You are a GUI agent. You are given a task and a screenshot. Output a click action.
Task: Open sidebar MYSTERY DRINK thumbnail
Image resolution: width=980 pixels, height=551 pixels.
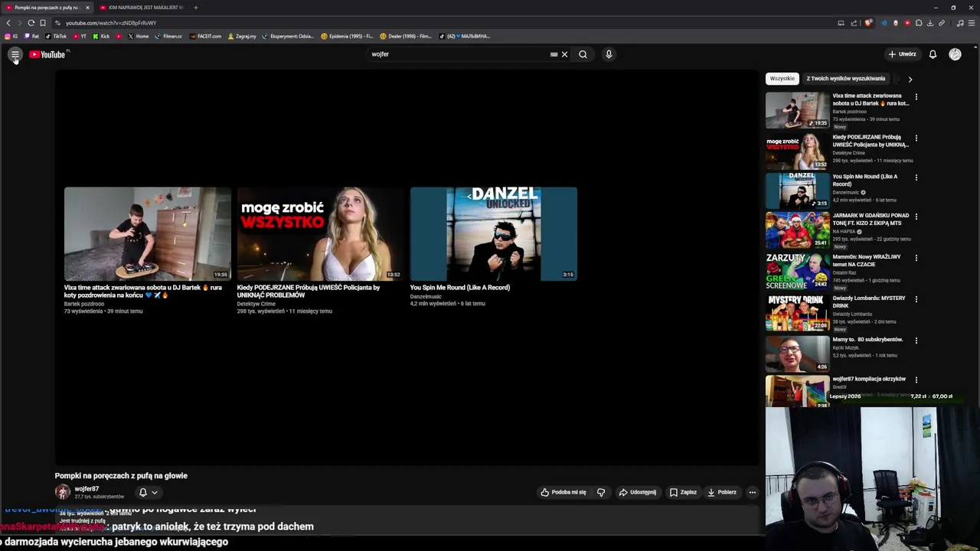[x=797, y=312]
